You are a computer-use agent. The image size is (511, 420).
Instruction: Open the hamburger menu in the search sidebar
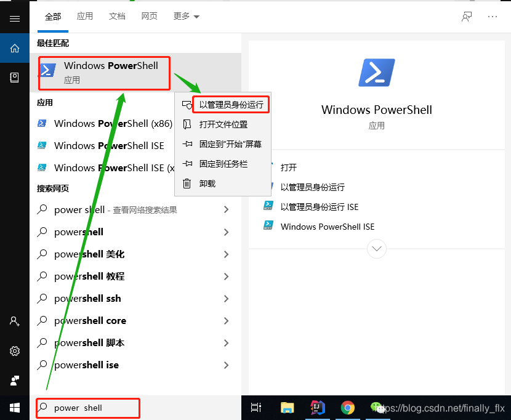(x=15, y=18)
